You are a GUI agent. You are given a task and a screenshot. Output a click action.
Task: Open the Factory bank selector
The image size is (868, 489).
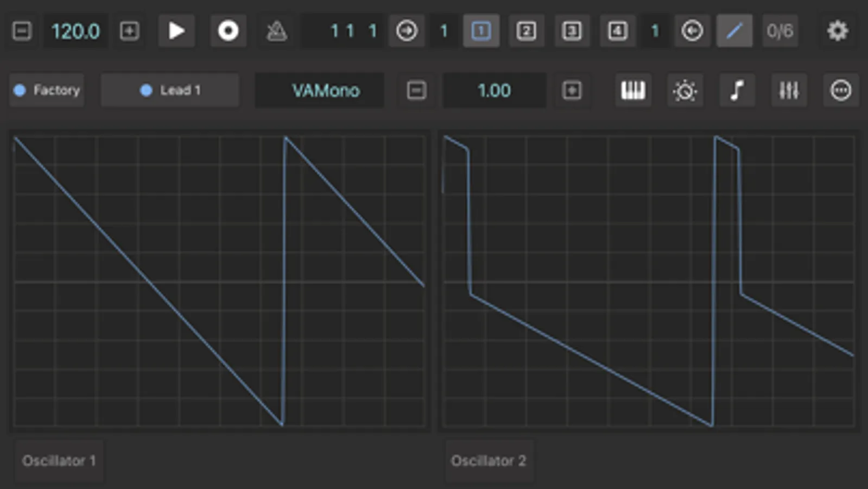[x=47, y=90]
